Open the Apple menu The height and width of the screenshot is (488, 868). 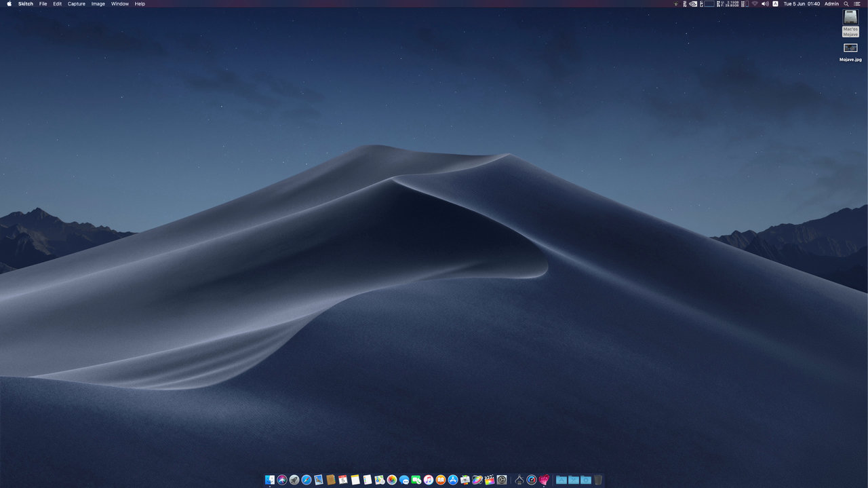pos(9,4)
